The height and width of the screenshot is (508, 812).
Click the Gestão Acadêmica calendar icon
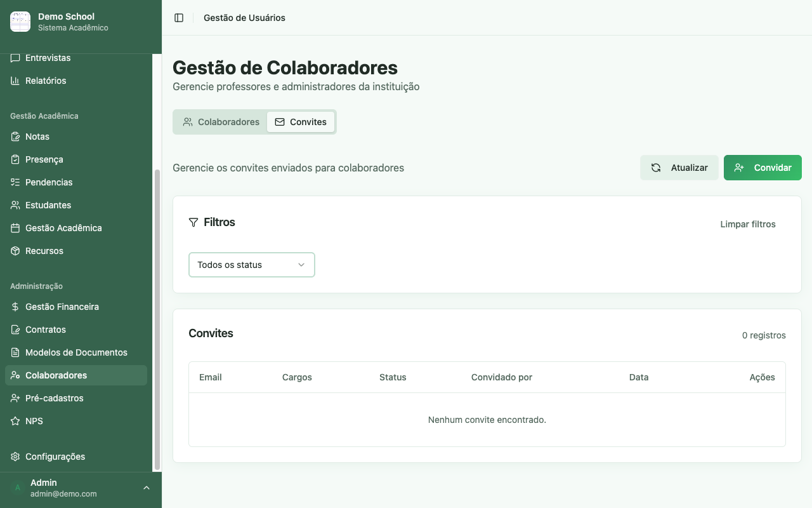[x=15, y=228]
